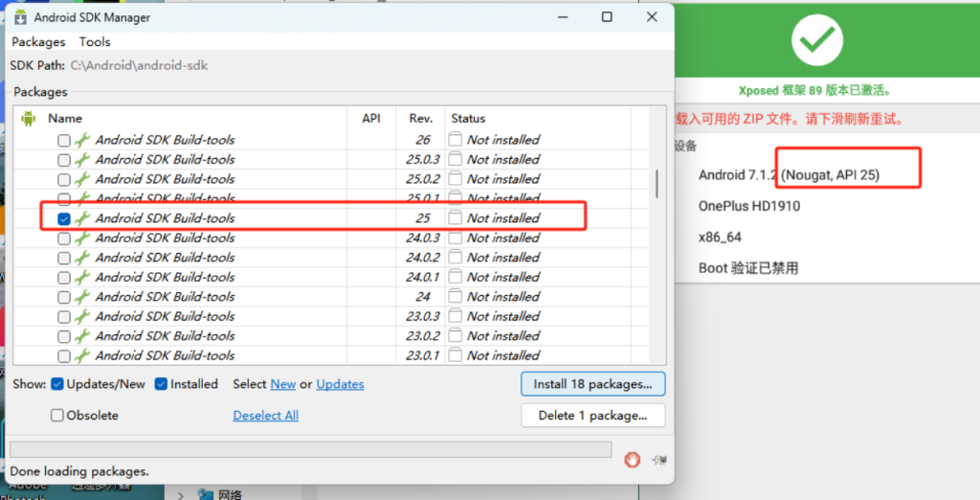
Task: Click Delete 1 package button
Action: tap(592, 416)
